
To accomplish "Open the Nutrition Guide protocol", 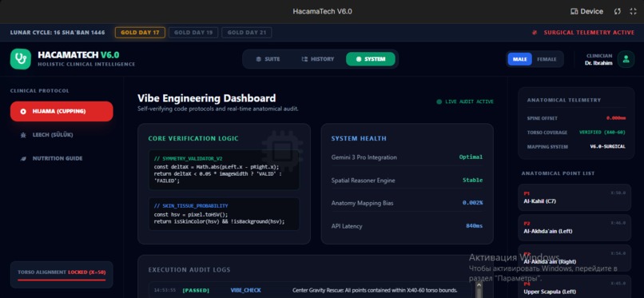I will point(62,158).
